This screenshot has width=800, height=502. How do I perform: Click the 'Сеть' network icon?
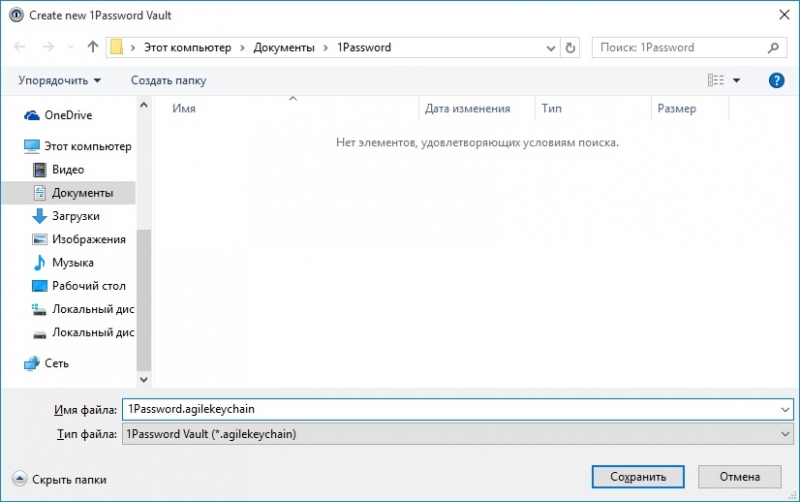tap(32, 363)
